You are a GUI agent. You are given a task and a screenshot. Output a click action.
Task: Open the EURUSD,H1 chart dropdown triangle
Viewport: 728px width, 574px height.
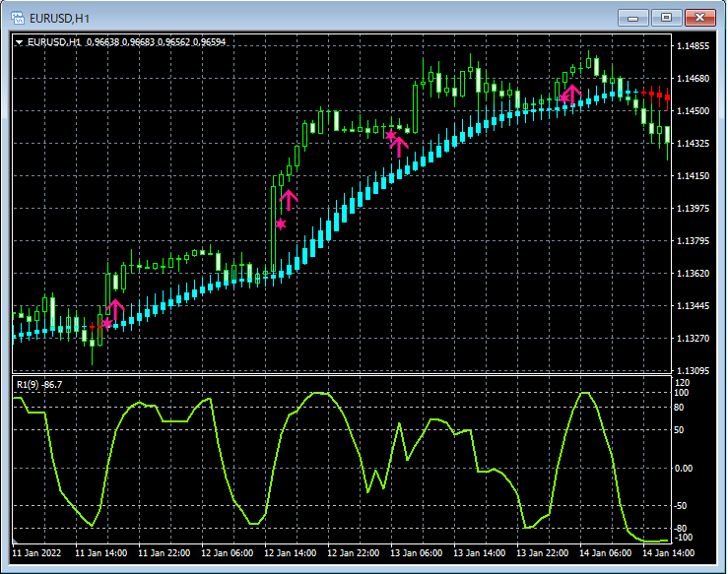(x=19, y=42)
